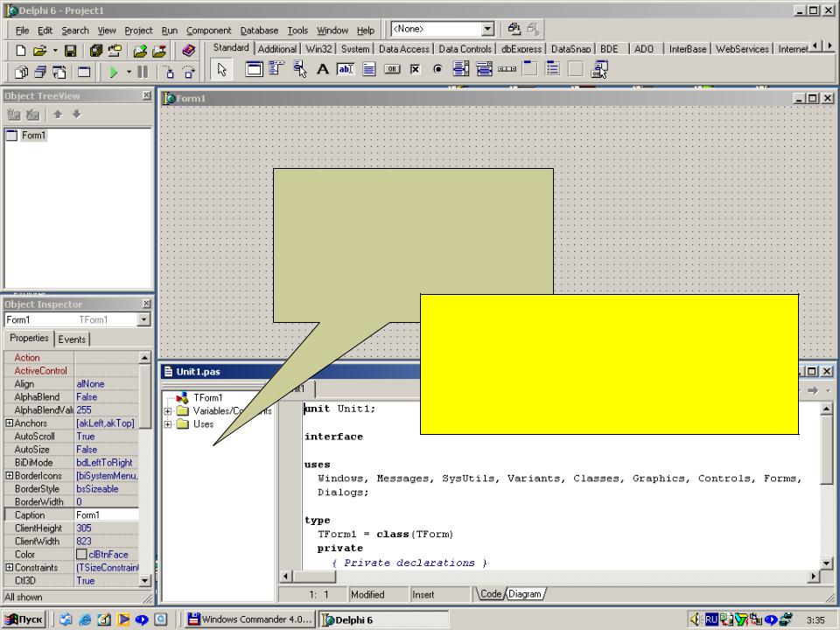This screenshot has width=840, height=630.
Task: Open the Project menu
Action: point(138,31)
